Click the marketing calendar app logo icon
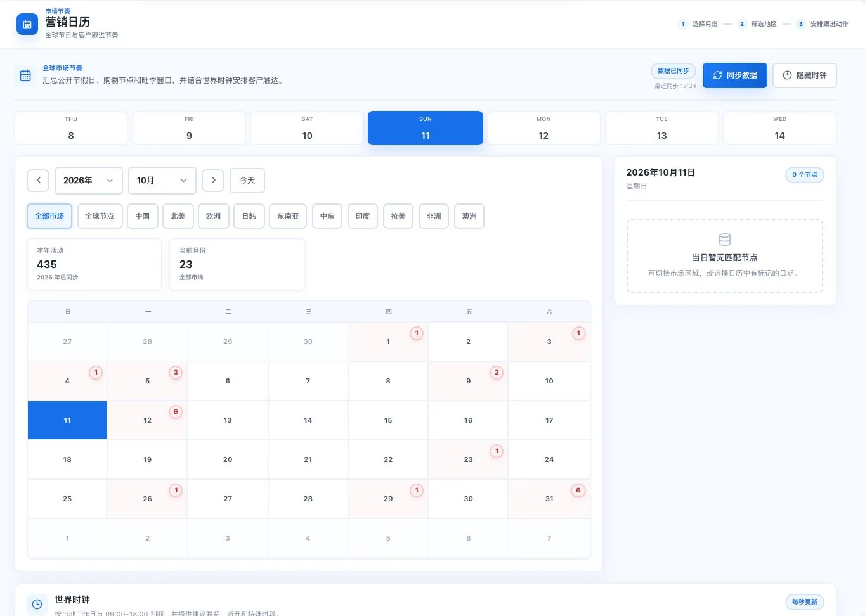 point(27,24)
